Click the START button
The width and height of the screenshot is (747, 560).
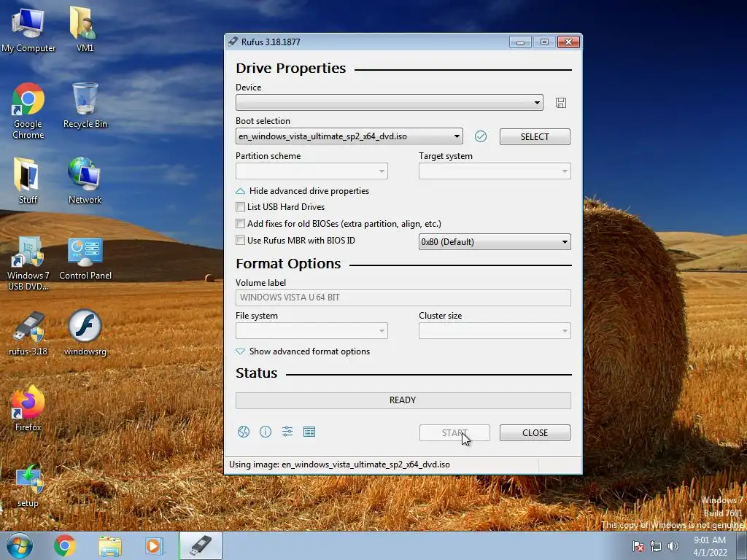coord(454,433)
